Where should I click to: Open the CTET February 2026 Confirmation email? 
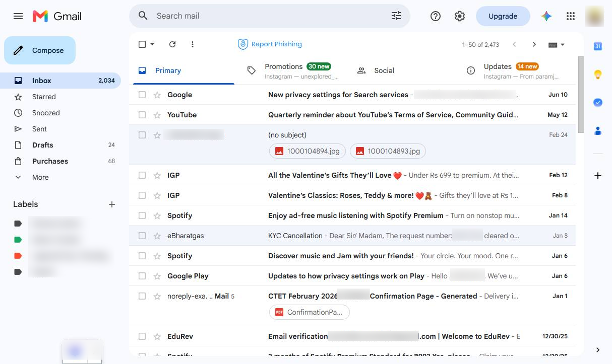(352, 306)
